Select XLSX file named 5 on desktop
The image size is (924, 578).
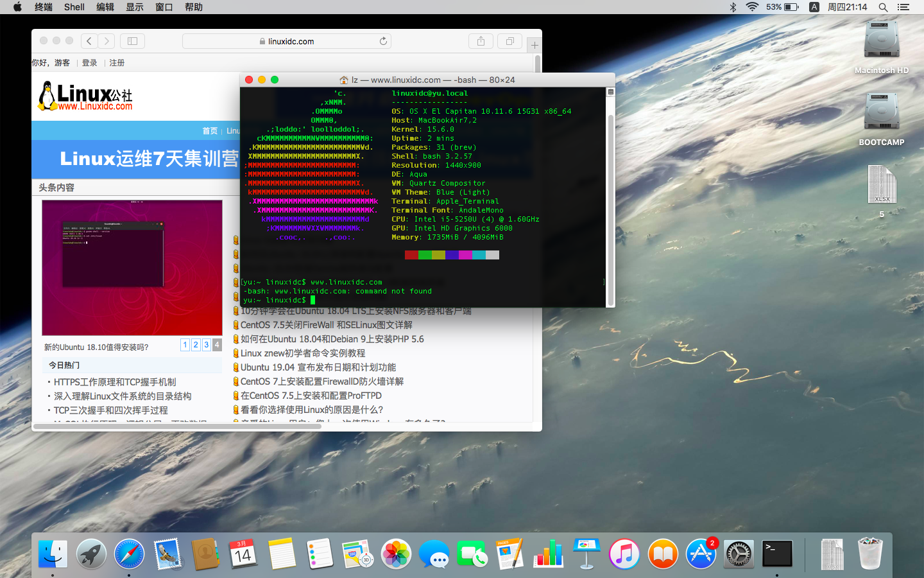[x=882, y=191]
